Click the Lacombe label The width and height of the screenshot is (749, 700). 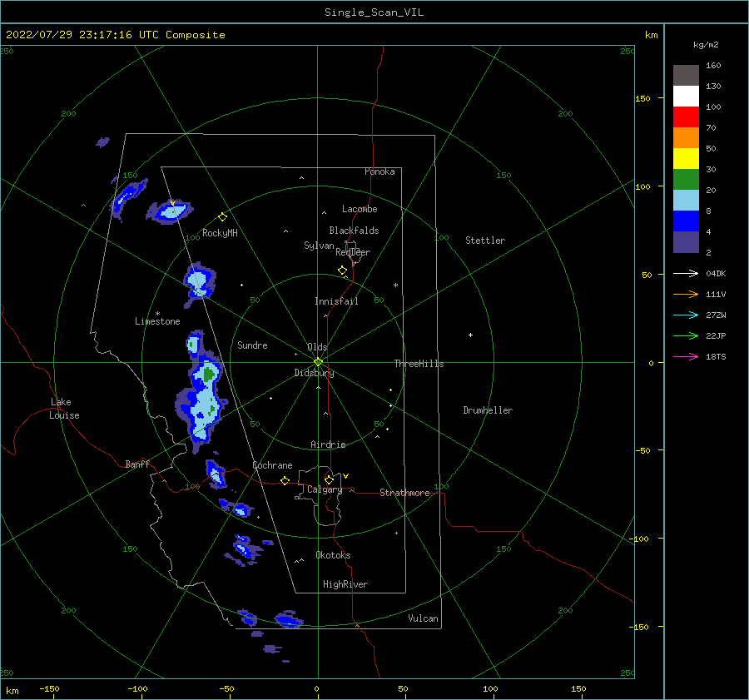click(360, 209)
